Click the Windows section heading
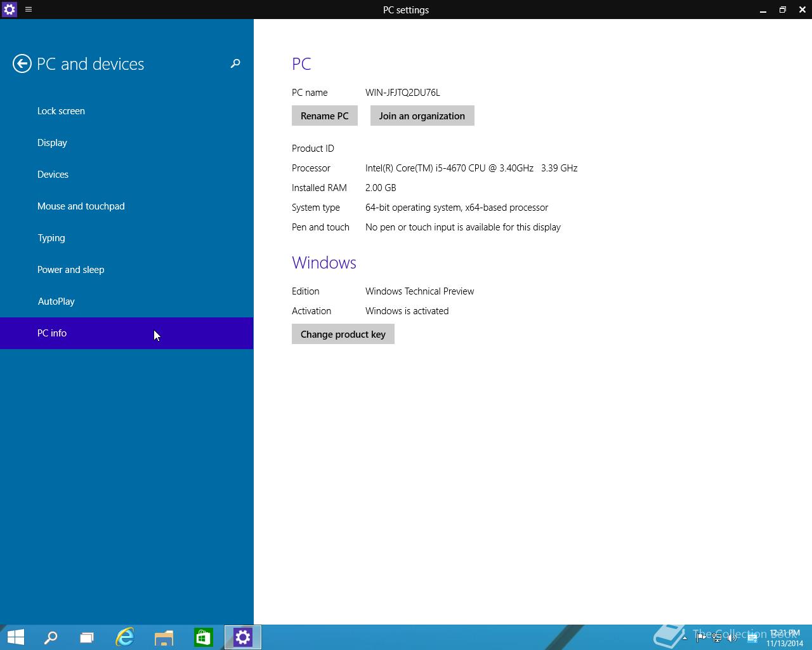 (324, 263)
